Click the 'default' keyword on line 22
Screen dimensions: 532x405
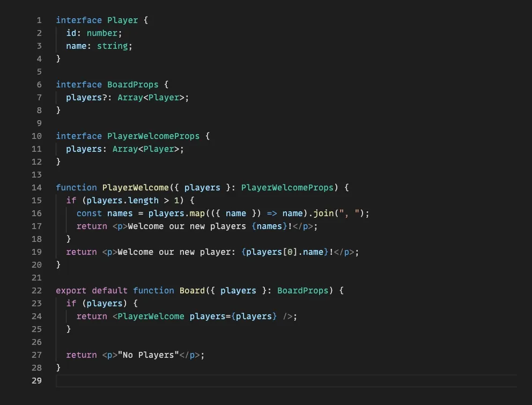pyautogui.click(x=109, y=291)
